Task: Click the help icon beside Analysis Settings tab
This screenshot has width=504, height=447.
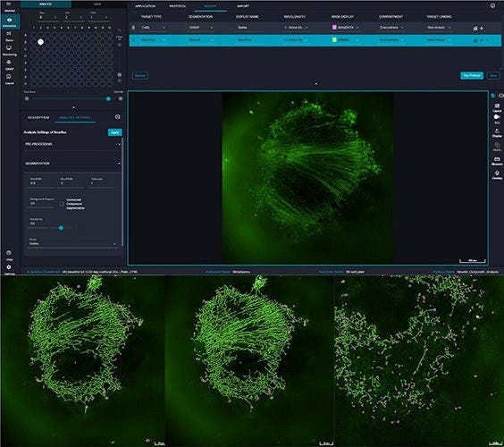Action: coord(118,117)
